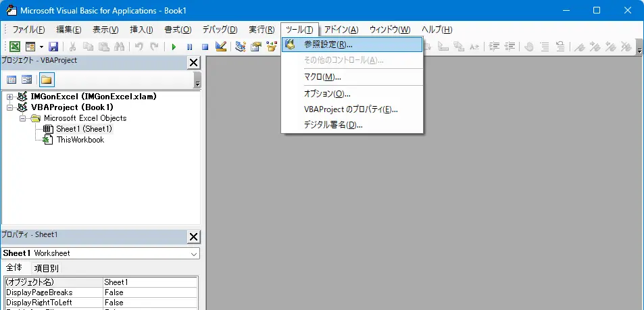644x310 pixels.
Task: Expand the IMGonExcel project tree node
Action: [10, 97]
